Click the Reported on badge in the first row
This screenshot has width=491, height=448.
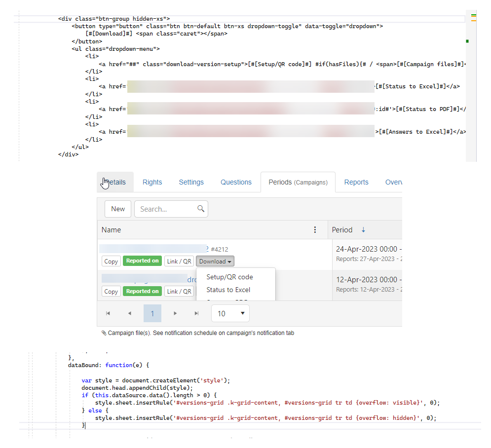(x=142, y=261)
